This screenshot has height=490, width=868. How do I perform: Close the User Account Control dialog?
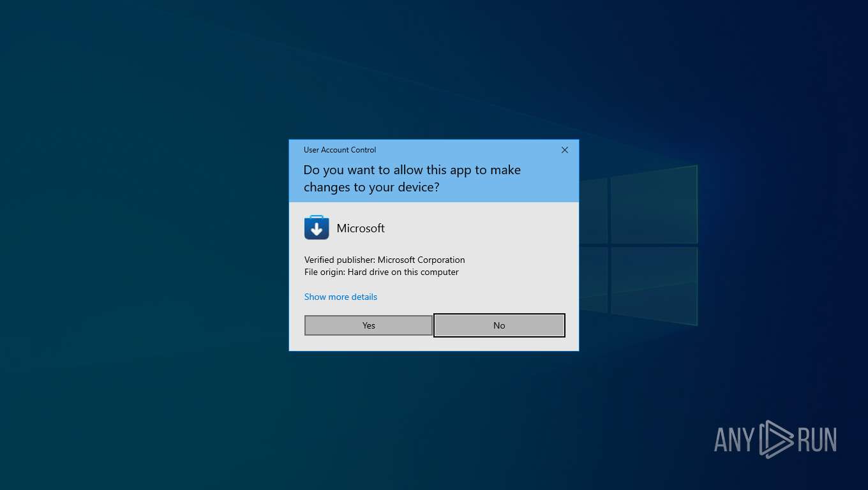[564, 150]
